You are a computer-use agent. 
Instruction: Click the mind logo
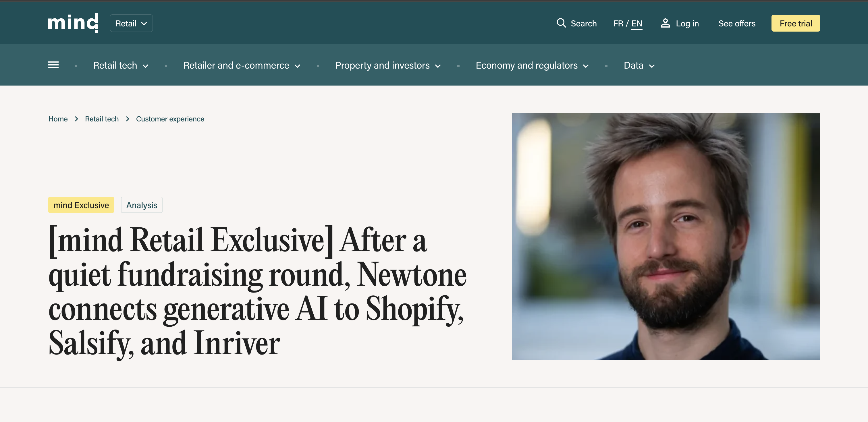tap(73, 23)
